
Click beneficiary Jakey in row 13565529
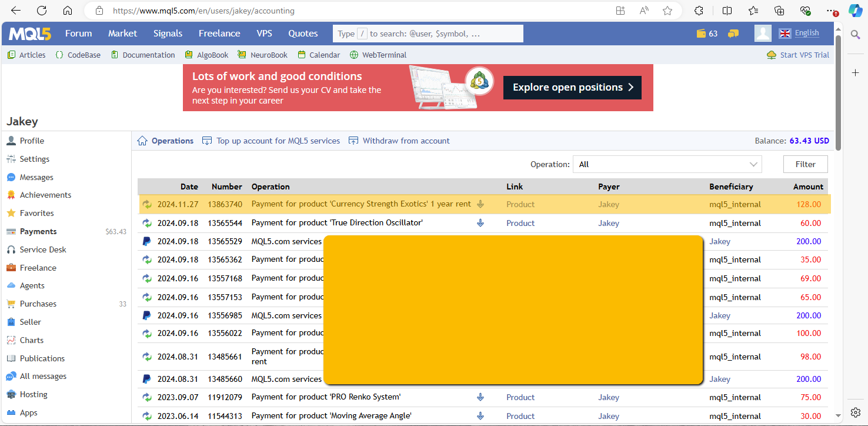coord(720,241)
